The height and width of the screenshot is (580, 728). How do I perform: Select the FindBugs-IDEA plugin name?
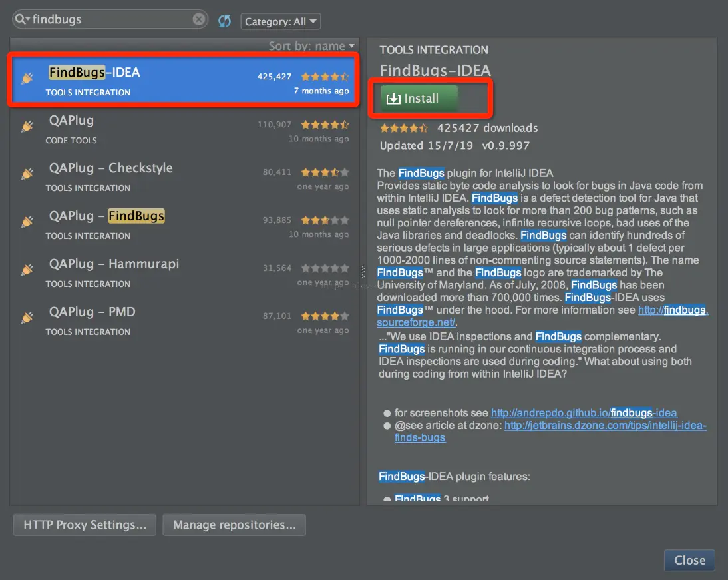point(94,72)
